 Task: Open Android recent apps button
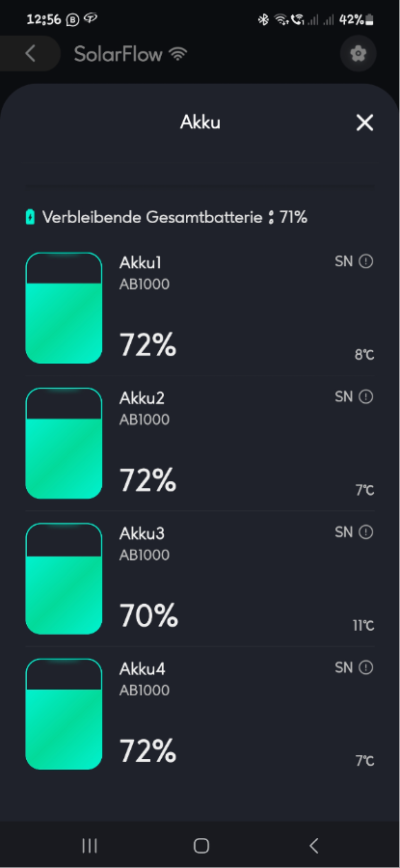pyautogui.click(x=90, y=845)
